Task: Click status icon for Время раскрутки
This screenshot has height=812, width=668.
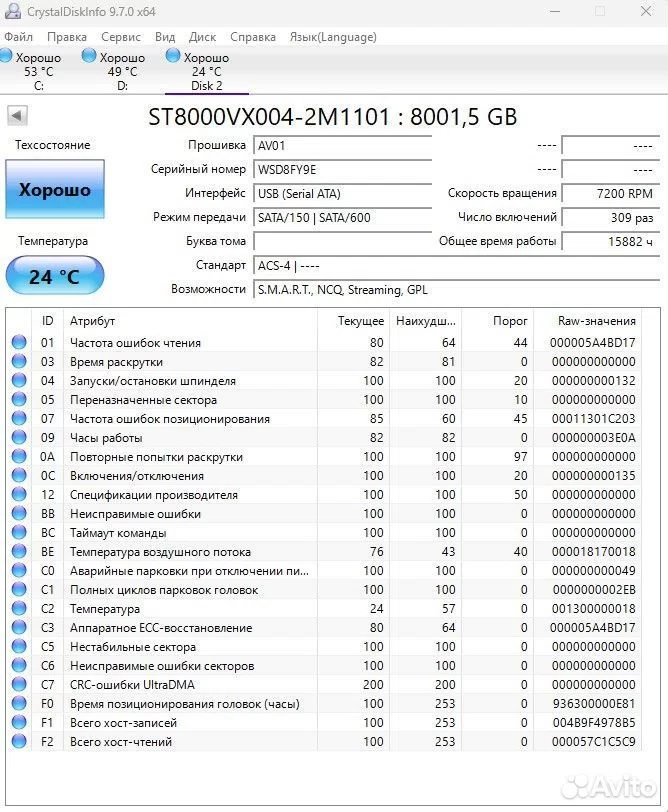Action: (x=19, y=361)
